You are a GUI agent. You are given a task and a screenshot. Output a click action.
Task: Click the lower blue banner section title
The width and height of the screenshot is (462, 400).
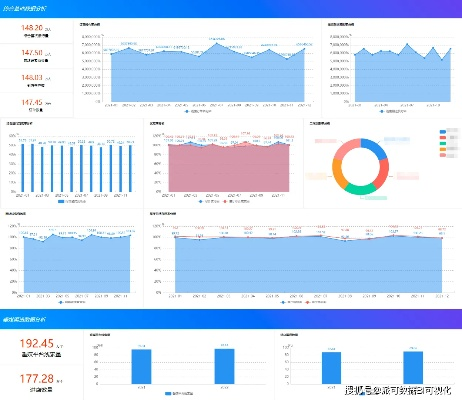24,319
